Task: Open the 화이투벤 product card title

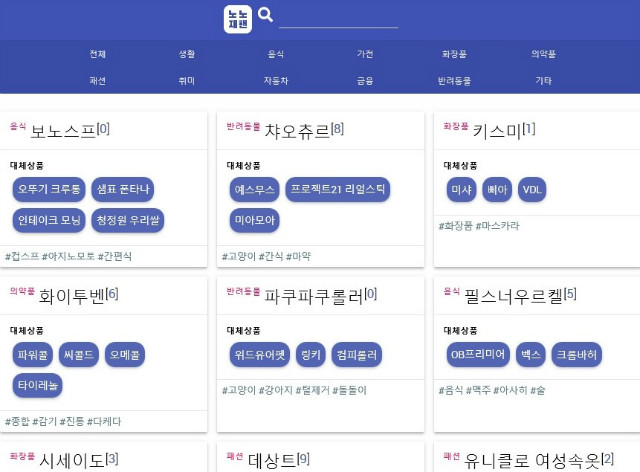Action: pyautogui.click(x=71, y=296)
